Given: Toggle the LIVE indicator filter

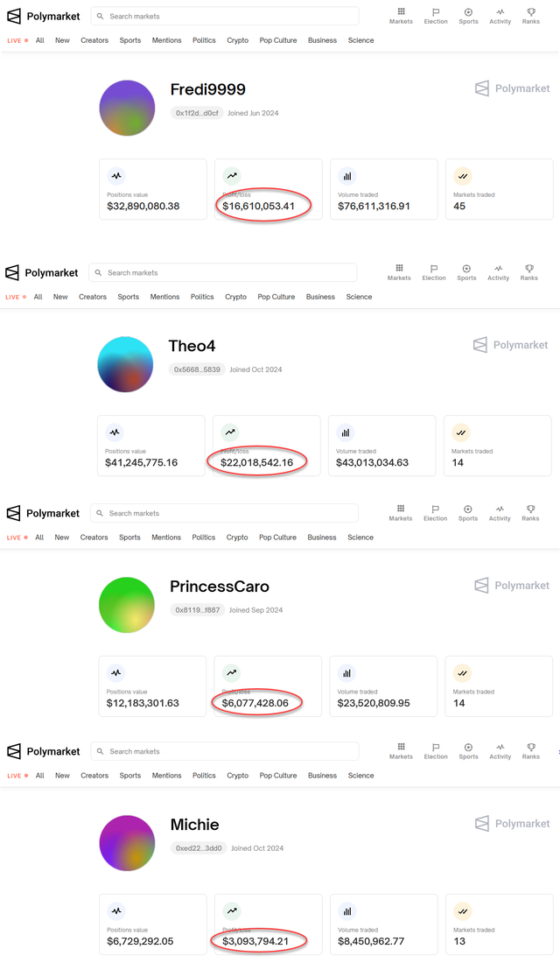Looking at the screenshot, I should pyautogui.click(x=16, y=40).
